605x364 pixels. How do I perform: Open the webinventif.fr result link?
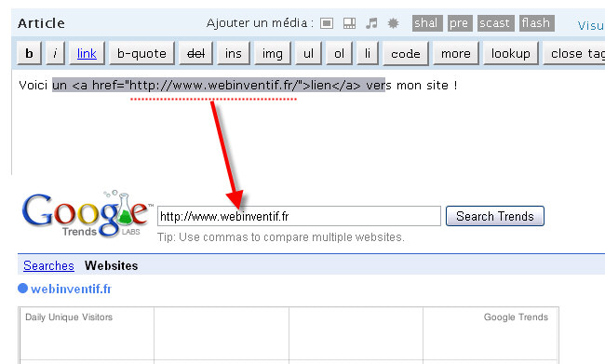coord(72,289)
